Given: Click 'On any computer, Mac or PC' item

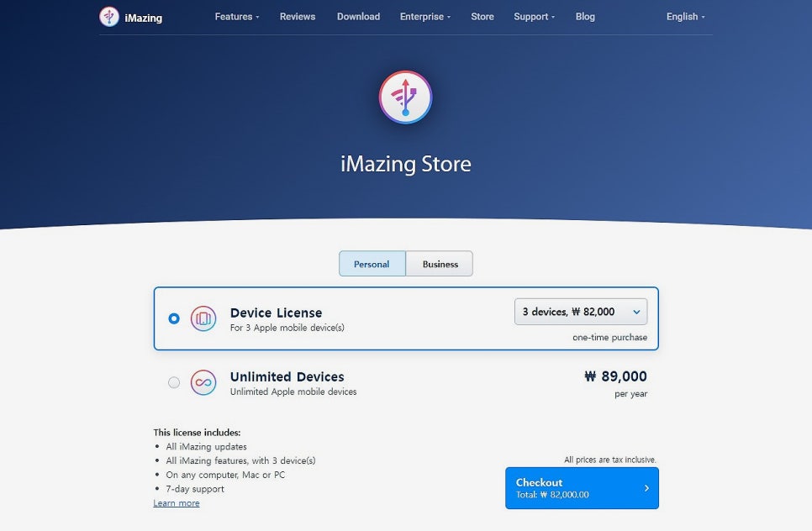Looking at the screenshot, I should click(225, 475).
